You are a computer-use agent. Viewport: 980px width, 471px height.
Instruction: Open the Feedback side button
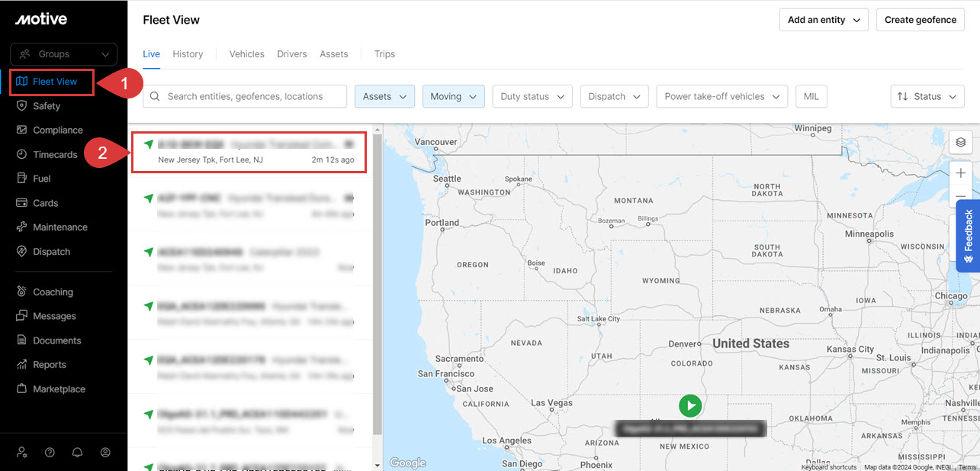[968, 236]
